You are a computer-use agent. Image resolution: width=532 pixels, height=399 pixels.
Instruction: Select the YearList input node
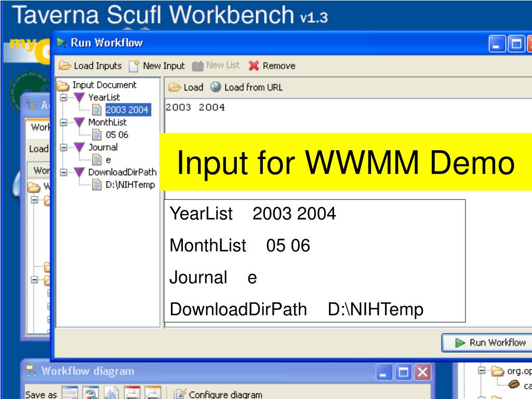(104, 97)
